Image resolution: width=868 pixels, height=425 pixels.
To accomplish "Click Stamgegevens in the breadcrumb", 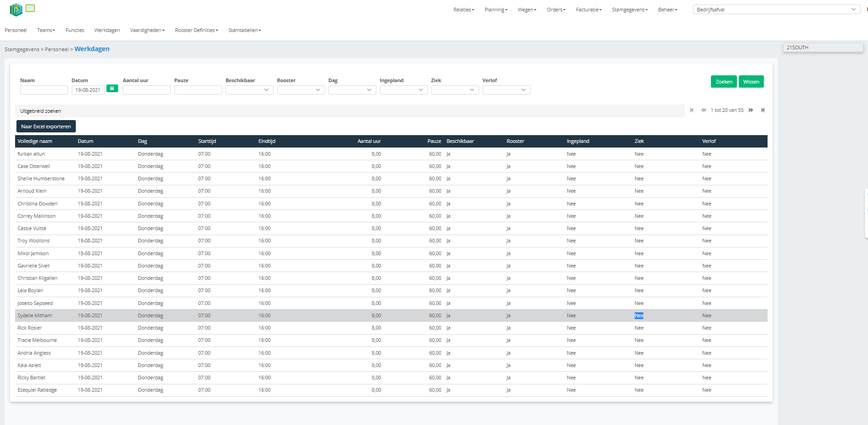I will [x=22, y=49].
